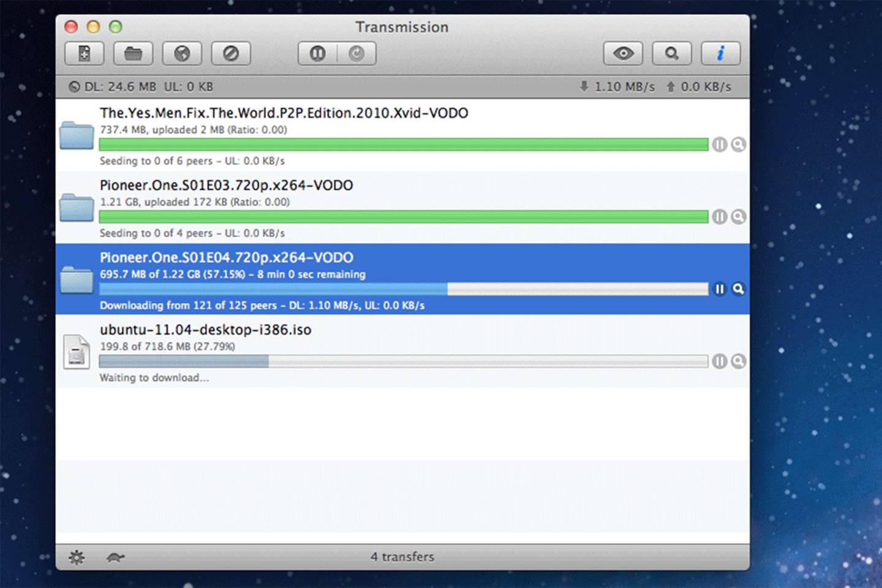Click folder icon of Yes Men torrent

point(77,135)
